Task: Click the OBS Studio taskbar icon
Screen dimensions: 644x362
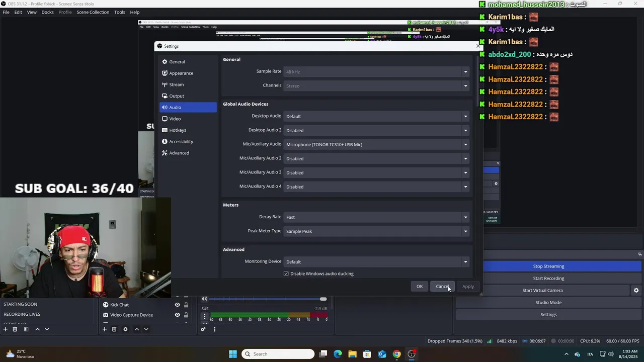Action: tap(412, 354)
